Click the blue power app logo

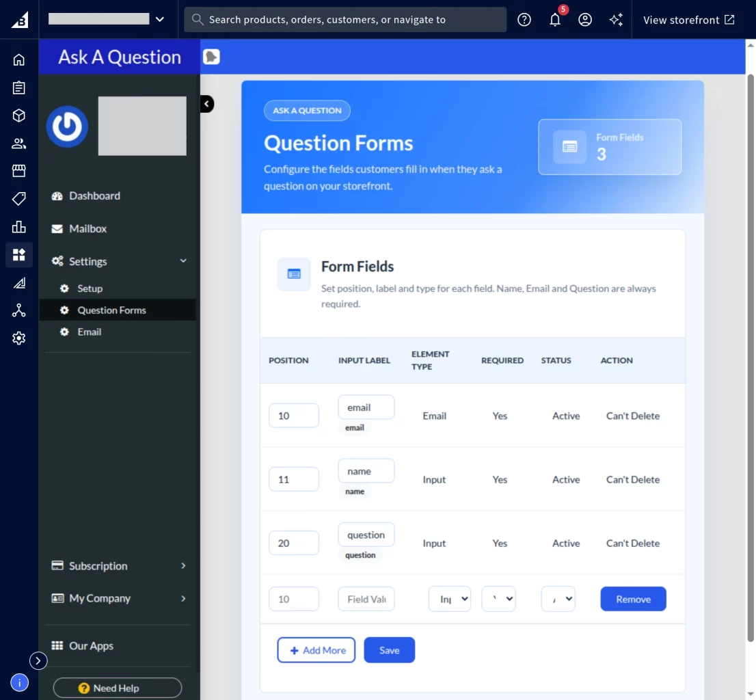[x=67, y=126]
